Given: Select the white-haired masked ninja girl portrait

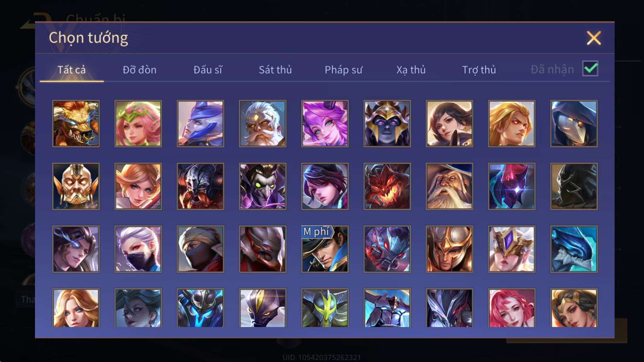Looking at the screenshot, I should coord(138,249).
